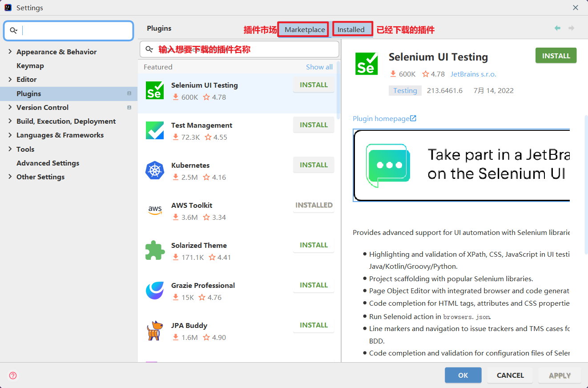588x388 pixels.
Task: Click the plugin search magnifier icon
Action: click(149, 49)
